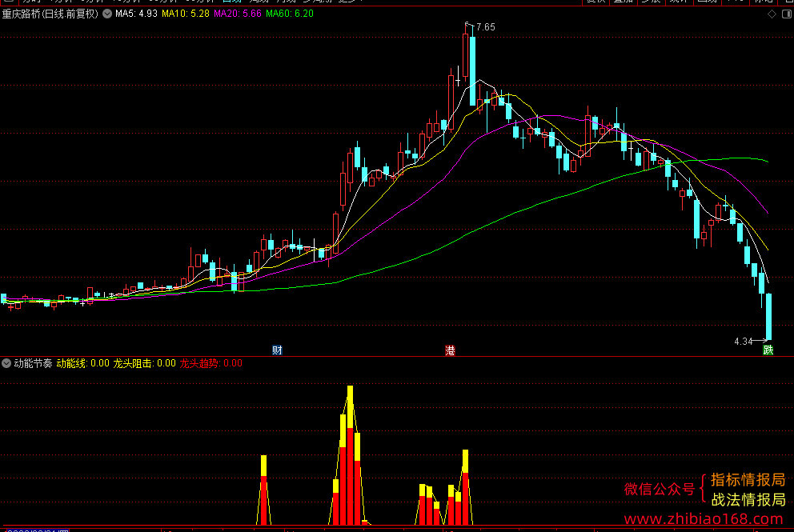
Task: Select the yellow MA10: 5.28 label
Action: [186, 14]
